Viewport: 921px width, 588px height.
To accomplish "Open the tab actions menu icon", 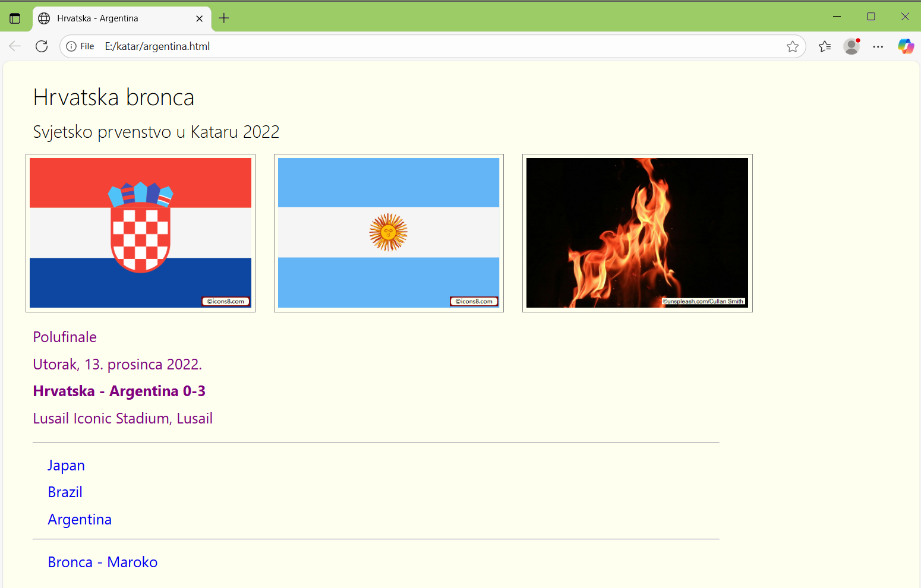I will coord(15,18).
